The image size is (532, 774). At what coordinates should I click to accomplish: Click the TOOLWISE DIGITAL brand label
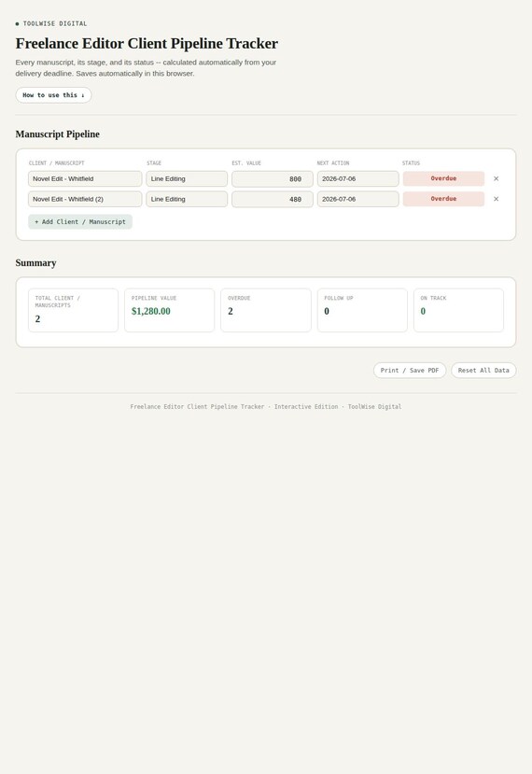(x=55, y=23)
